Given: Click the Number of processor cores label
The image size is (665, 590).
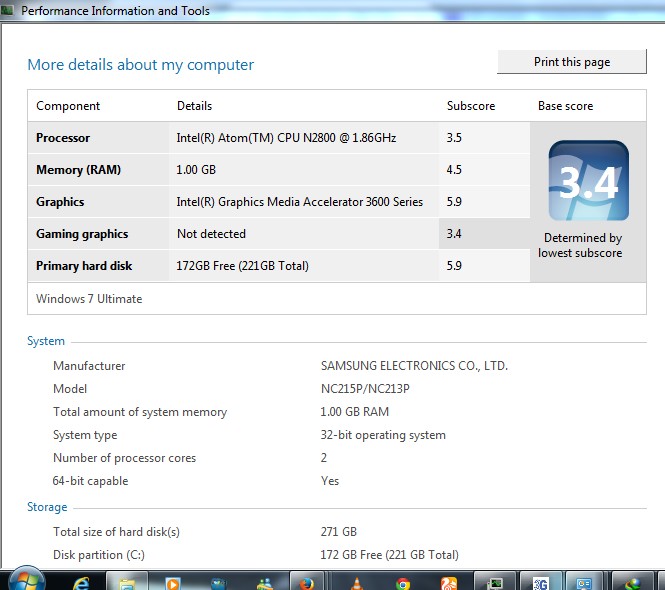Looking at the screenshot, I should 124,458.
